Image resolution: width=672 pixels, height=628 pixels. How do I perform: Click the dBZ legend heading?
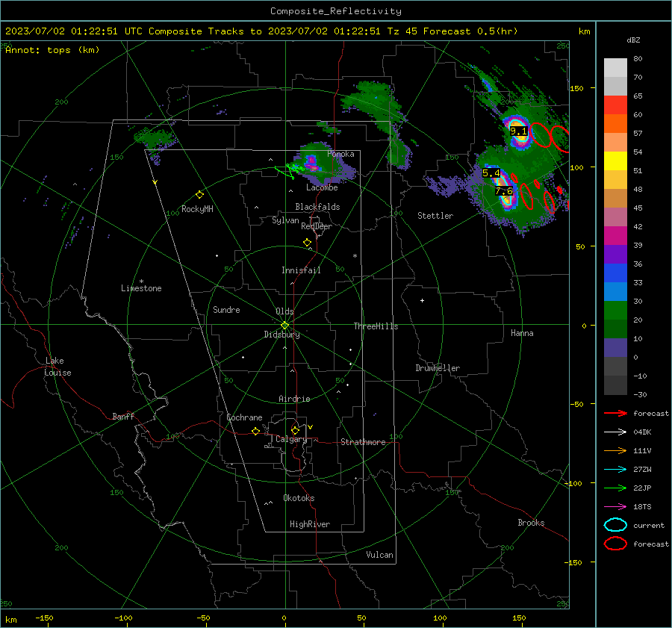633,40
